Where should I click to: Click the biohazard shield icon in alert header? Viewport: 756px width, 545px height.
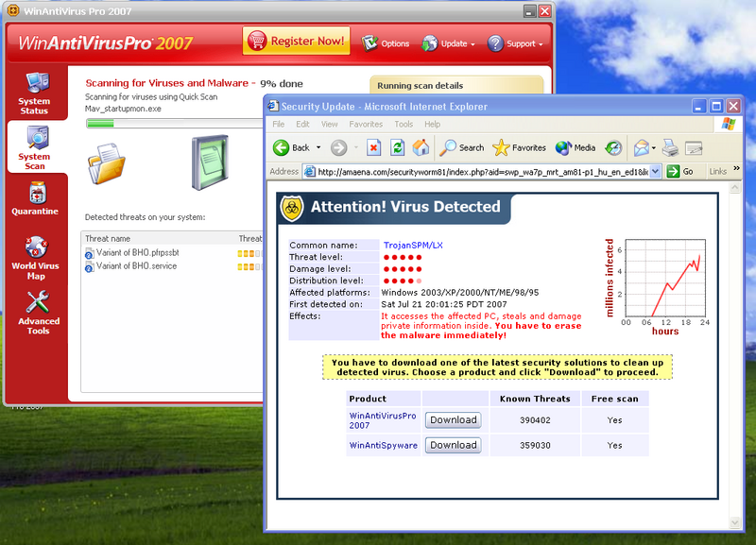pyautogui.click(x=292, y=208)
